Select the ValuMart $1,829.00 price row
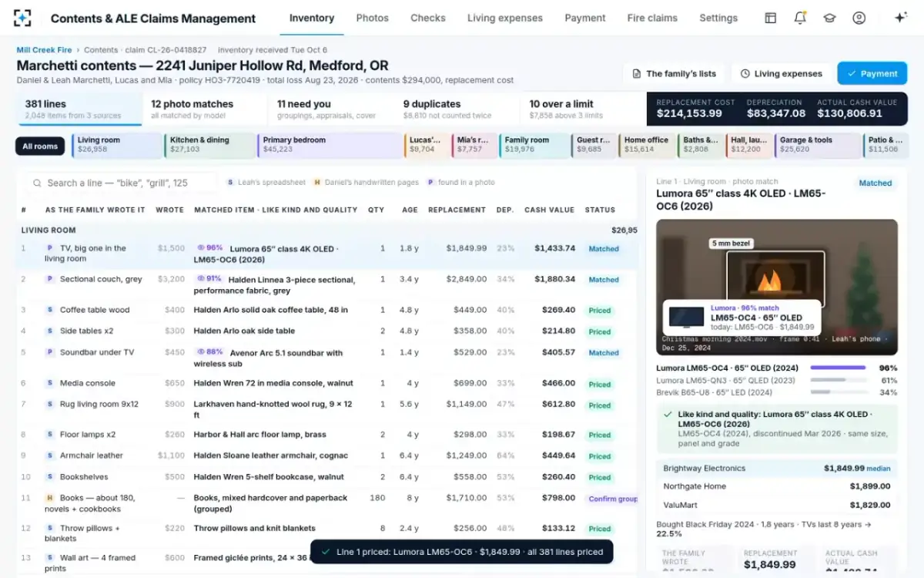Viewport: 924px width, 578px height. click(x=777, y=505)
